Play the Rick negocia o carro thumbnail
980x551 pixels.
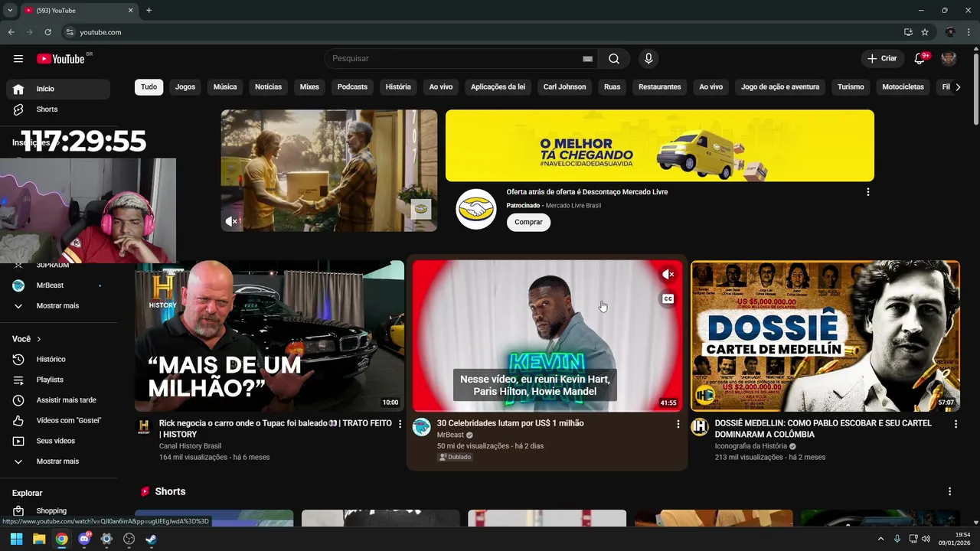tap(269, 336)
